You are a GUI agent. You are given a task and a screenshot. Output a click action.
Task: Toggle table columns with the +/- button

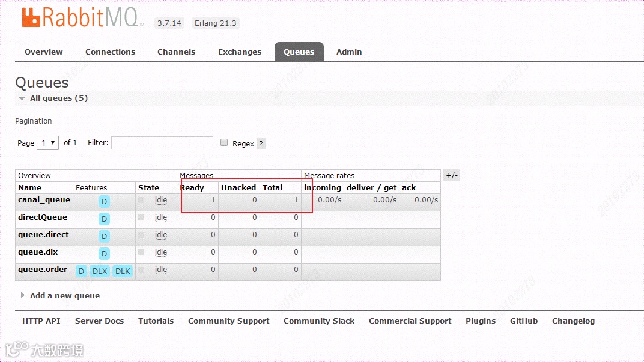(452, 175)
